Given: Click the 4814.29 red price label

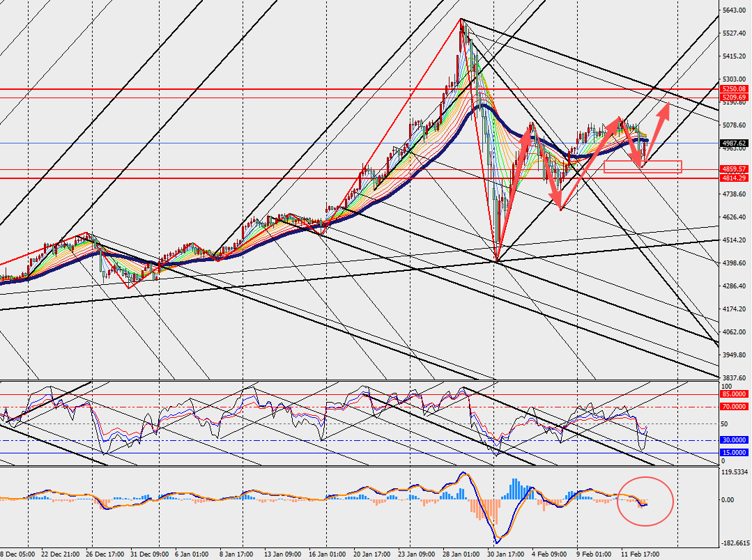Looking at the screenshot, I should 735,178.
